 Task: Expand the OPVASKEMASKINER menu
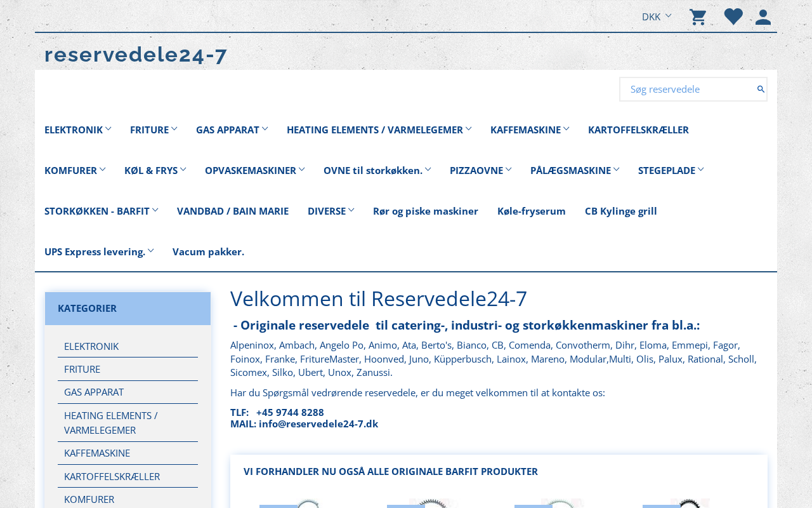[255, 170]
